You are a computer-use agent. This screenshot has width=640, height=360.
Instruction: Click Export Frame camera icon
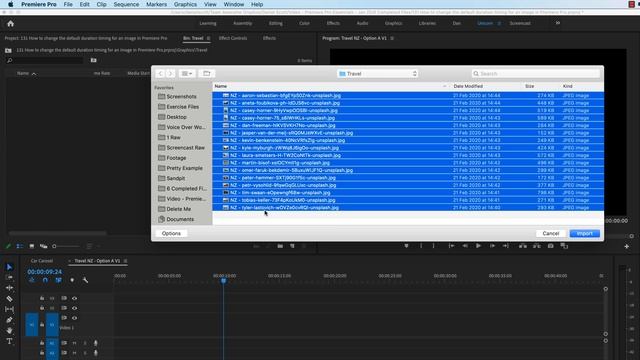point(551,246)
